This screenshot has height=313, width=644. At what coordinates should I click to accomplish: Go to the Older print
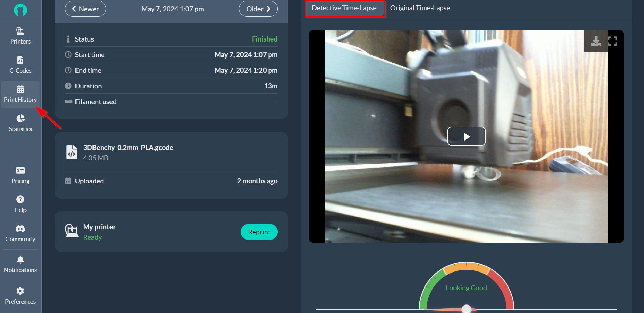258,9
